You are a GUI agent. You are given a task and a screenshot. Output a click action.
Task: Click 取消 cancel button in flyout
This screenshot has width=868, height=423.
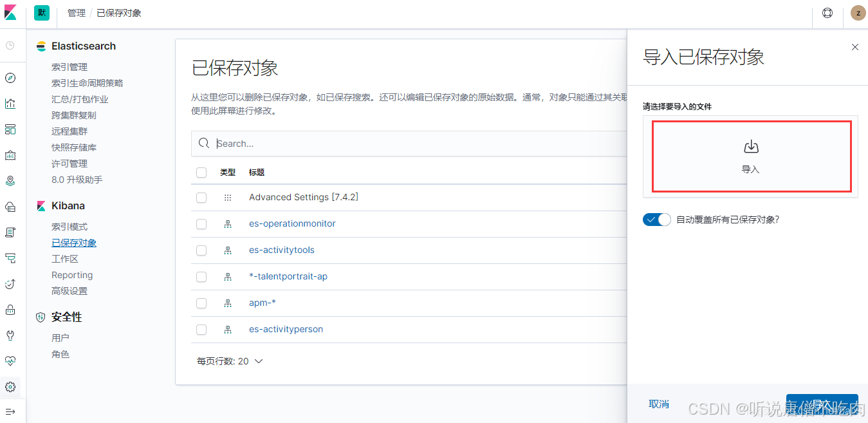(x=659, y=404)
